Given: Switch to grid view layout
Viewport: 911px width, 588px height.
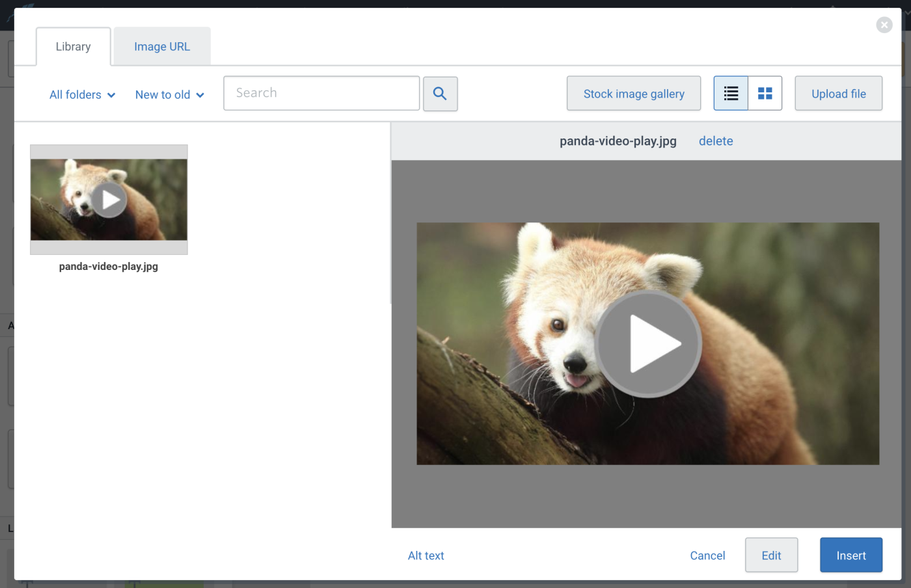Looking at the screenshot, I should [x=765, y=94].
